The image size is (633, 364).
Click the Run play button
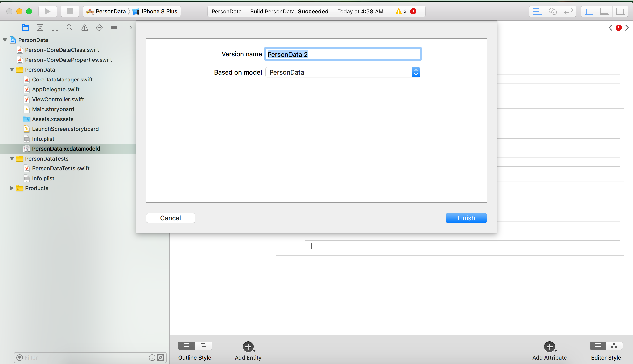(47, 11)
